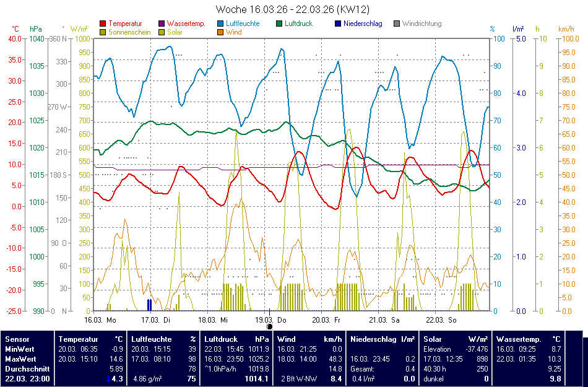Click the Wassertemp. header in the data table
This screenshot has height=387, width=588.
[519, 339]
